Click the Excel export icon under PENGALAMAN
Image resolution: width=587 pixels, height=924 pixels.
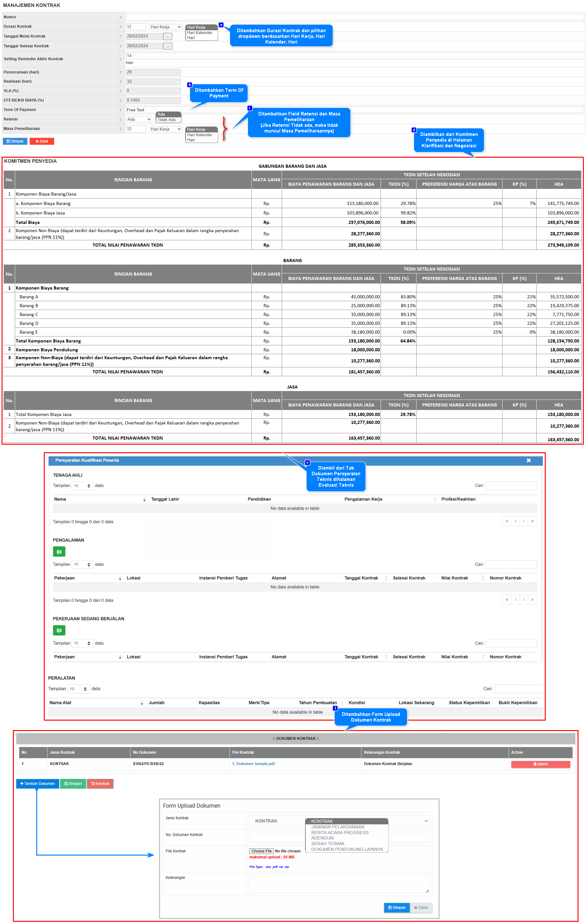[59, 552]
